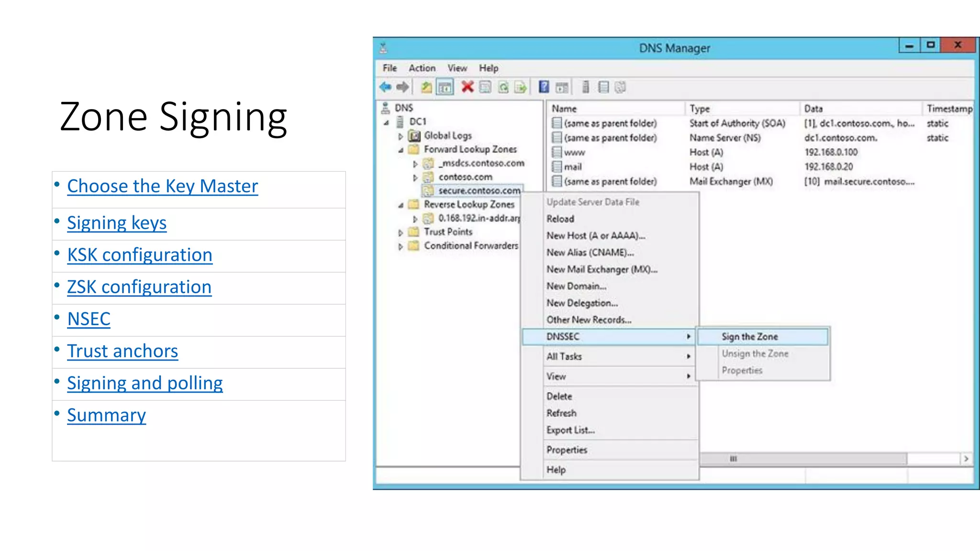Click the Forward arrow toolbar icon
Image resolution: width=980 pixels, height=551 pixels.
403,87
